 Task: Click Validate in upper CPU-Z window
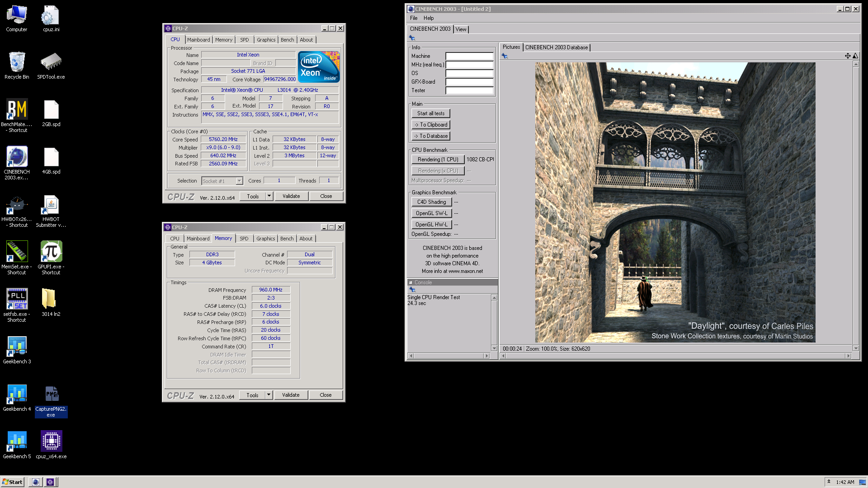(x=291, y=196)
